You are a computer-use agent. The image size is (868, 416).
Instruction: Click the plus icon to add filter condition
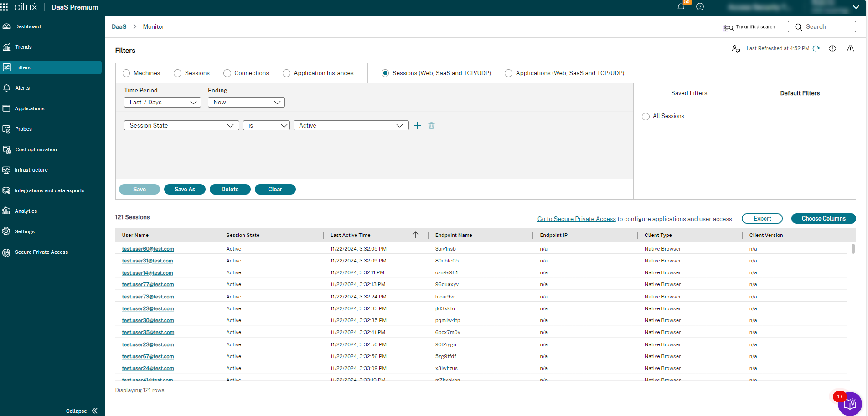(417, 126)
